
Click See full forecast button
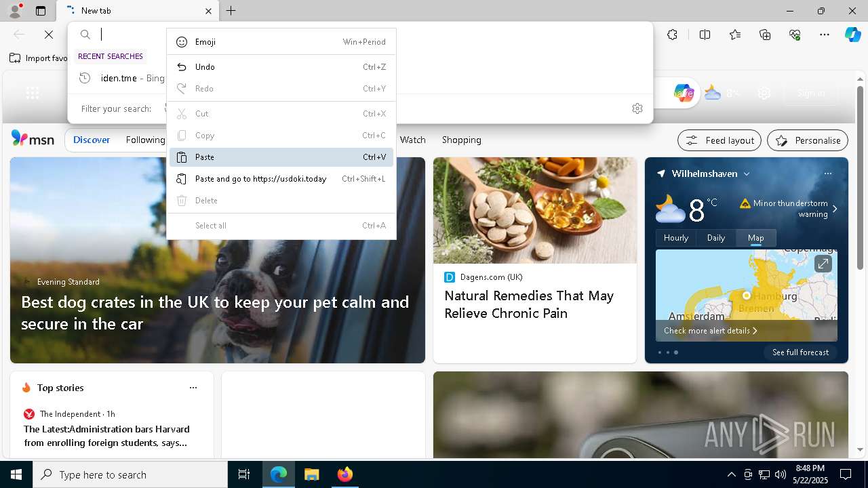click(800, 352)
